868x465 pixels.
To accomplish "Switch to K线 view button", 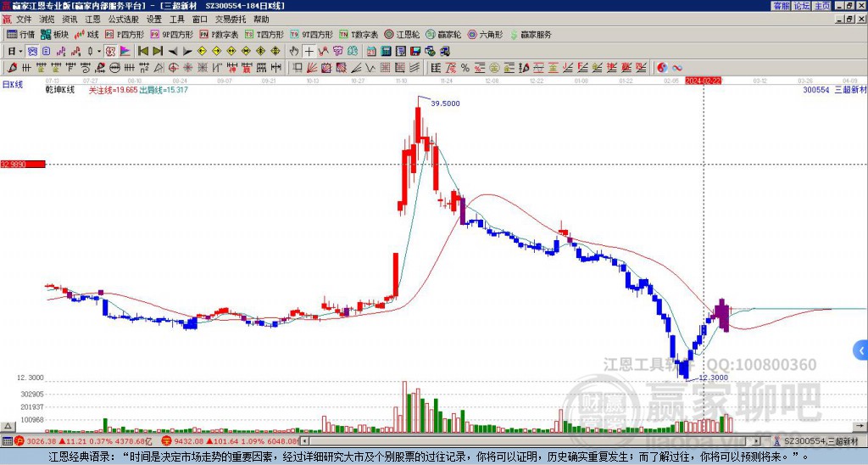I will coord(87,34).
